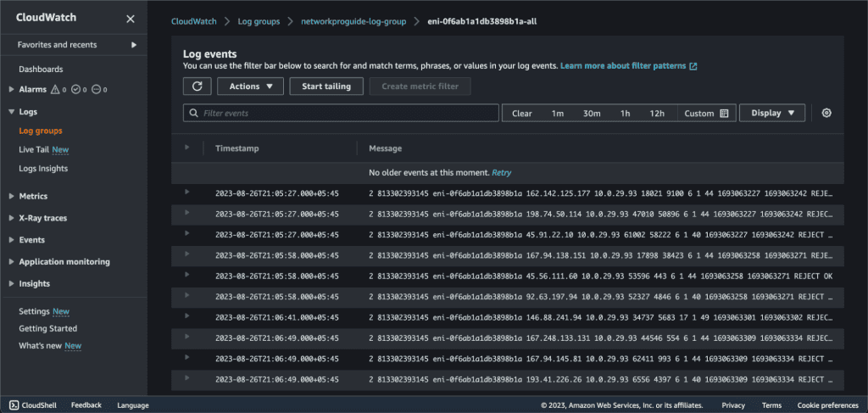
Task: Open Getting Started in sidebar
Action: 48,328
